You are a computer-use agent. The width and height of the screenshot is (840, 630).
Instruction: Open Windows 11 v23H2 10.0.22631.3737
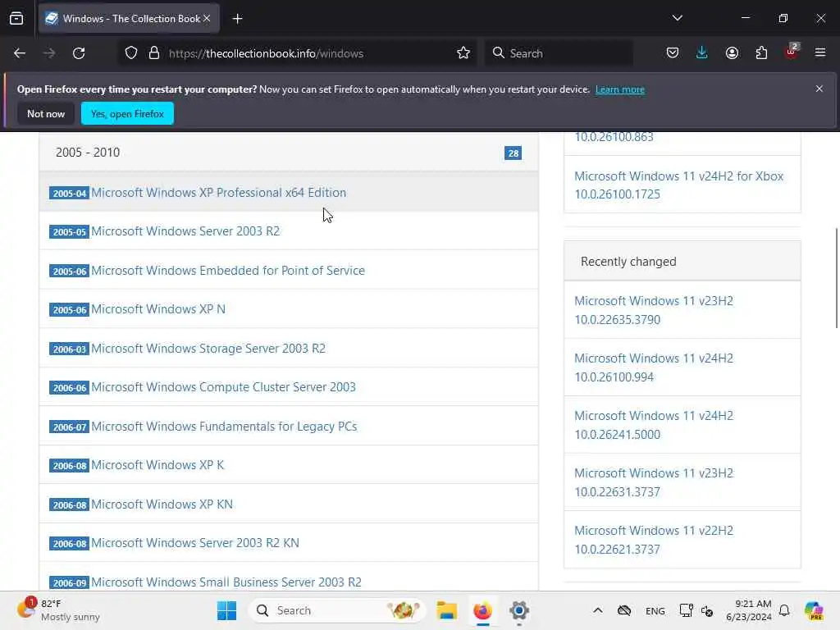click(x=654, y=482)
